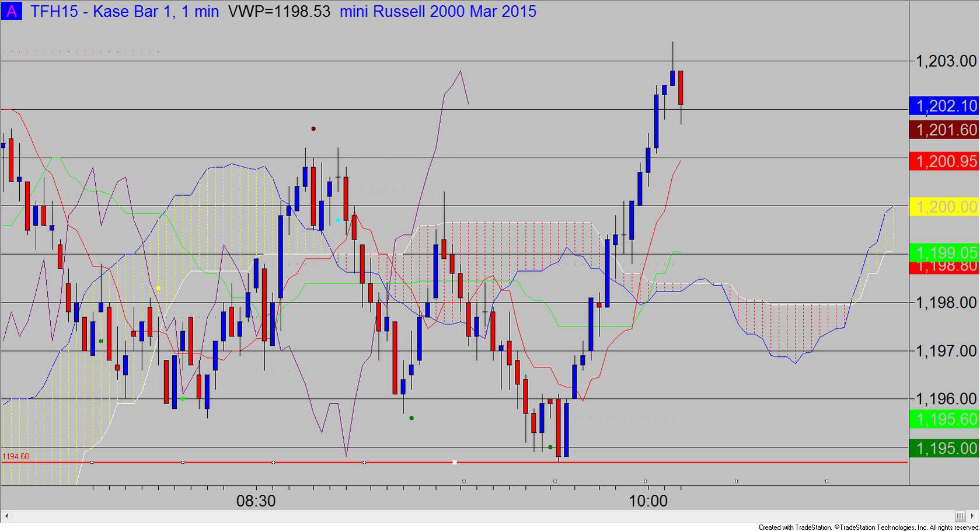The image size is (980, 531).
Task: Click the dark red 1,201.60 price label
Action: [x=944, y=130]
